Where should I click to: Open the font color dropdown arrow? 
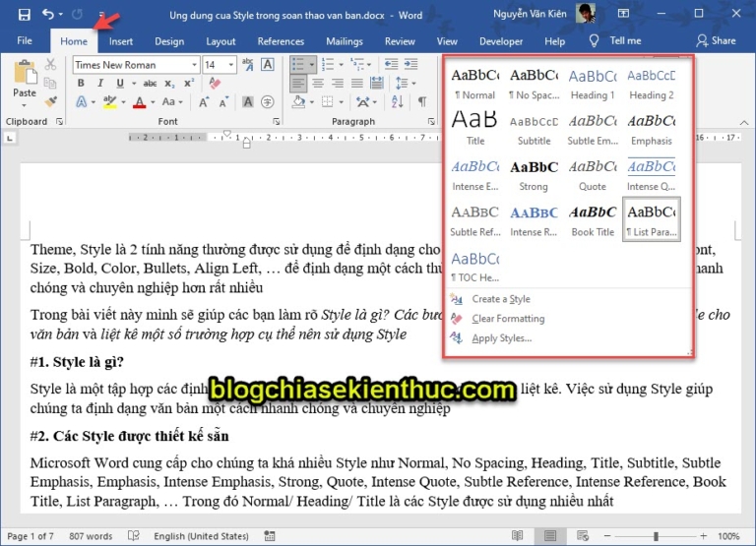coord(153,102)
